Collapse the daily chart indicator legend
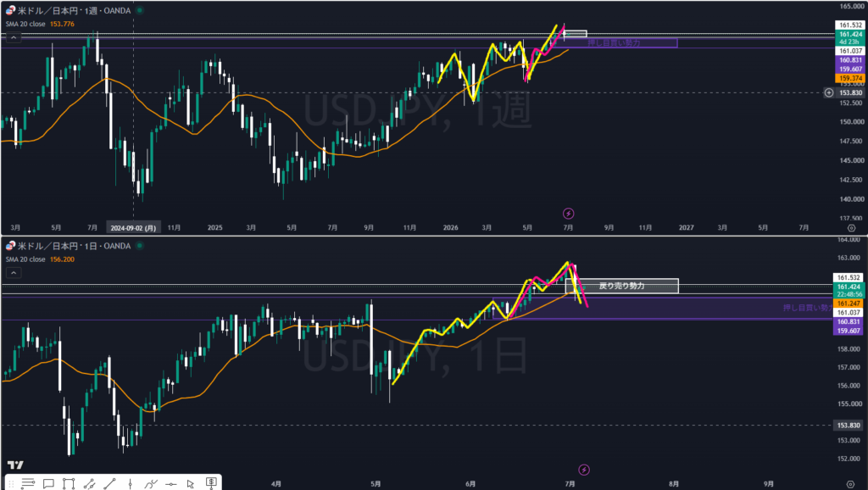This screenshot has height=490, width=868. coord(14,272)
